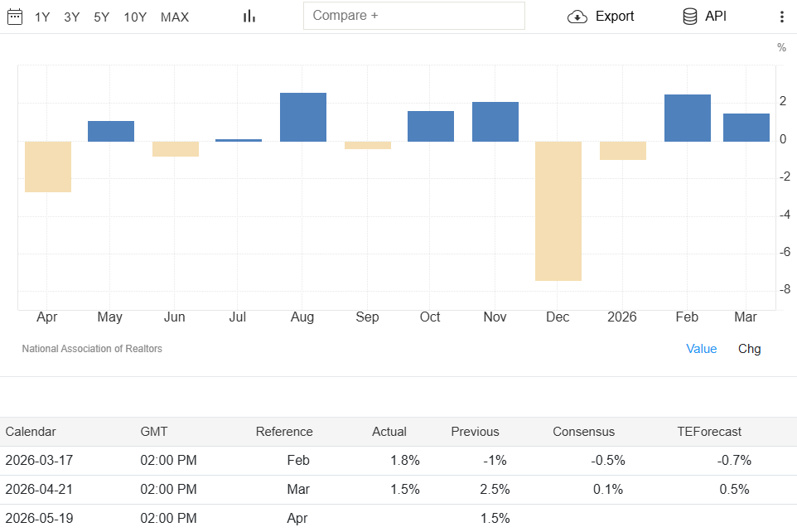Click the GMT column header
The image size is (797, 532).
[154, 432]
